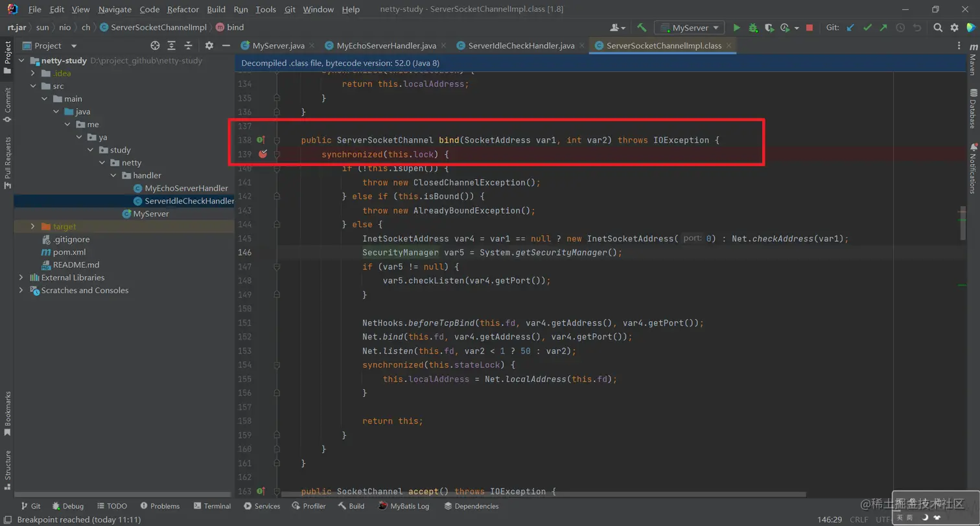
Task: Open the Navigate menu
Action: (x=115, y=10)
